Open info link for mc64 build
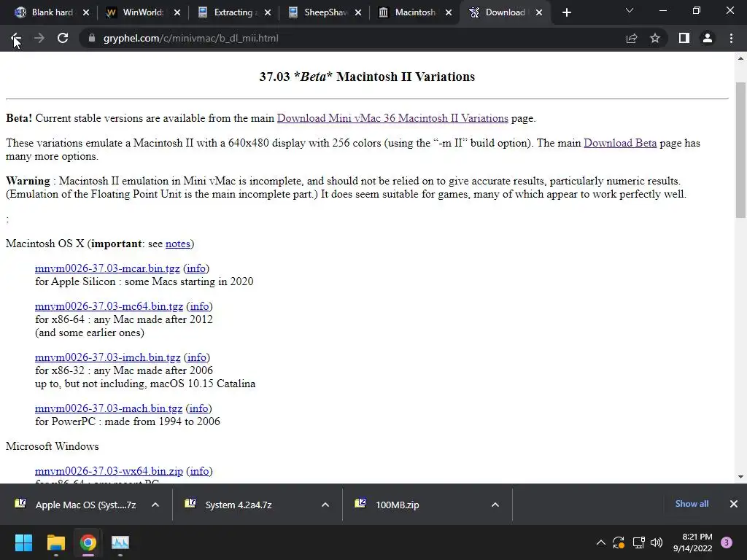The height and width of the screenshot is (560, 747). click(199, 306)
